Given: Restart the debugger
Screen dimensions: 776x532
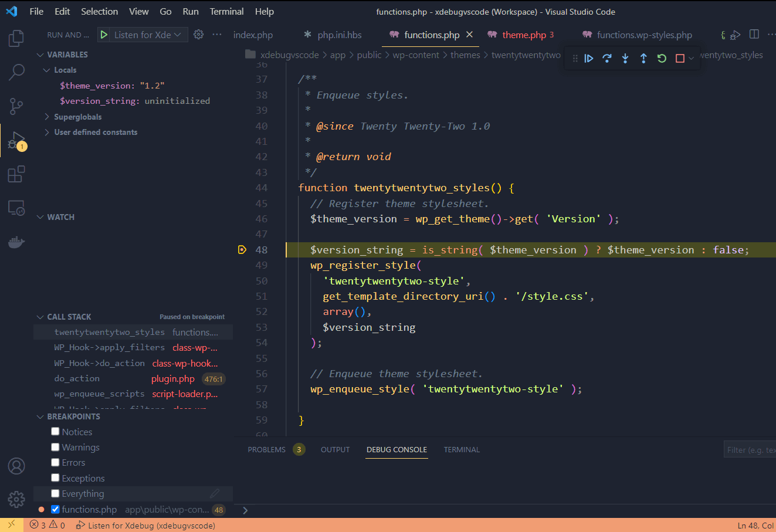Looking at the screenshot, I should point(662,58).
